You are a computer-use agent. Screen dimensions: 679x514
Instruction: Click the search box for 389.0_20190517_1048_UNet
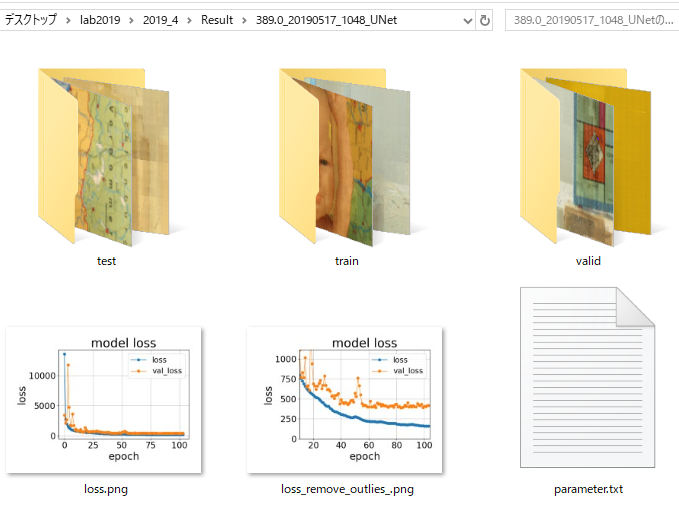point(592,20)
